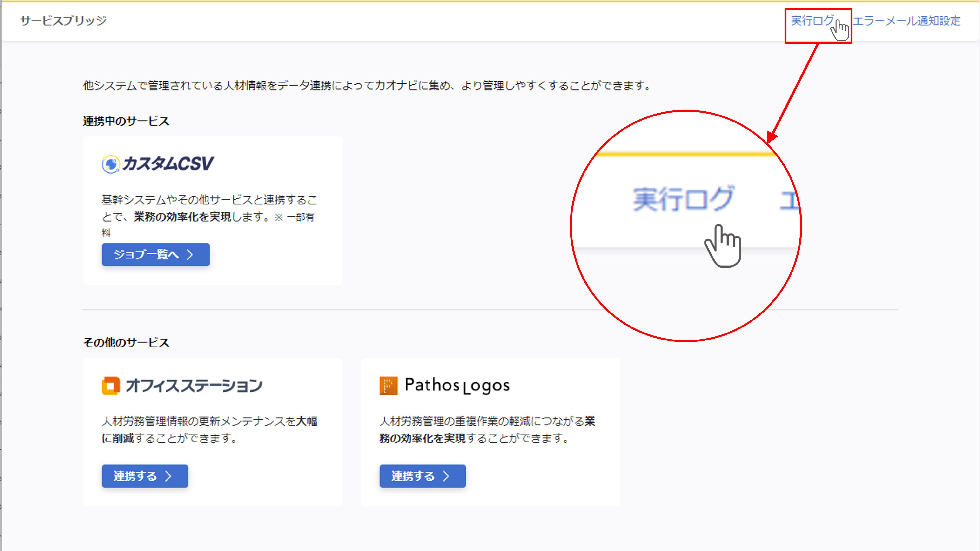Click the intro sentence starting 他システムで管理

(367, 85)
